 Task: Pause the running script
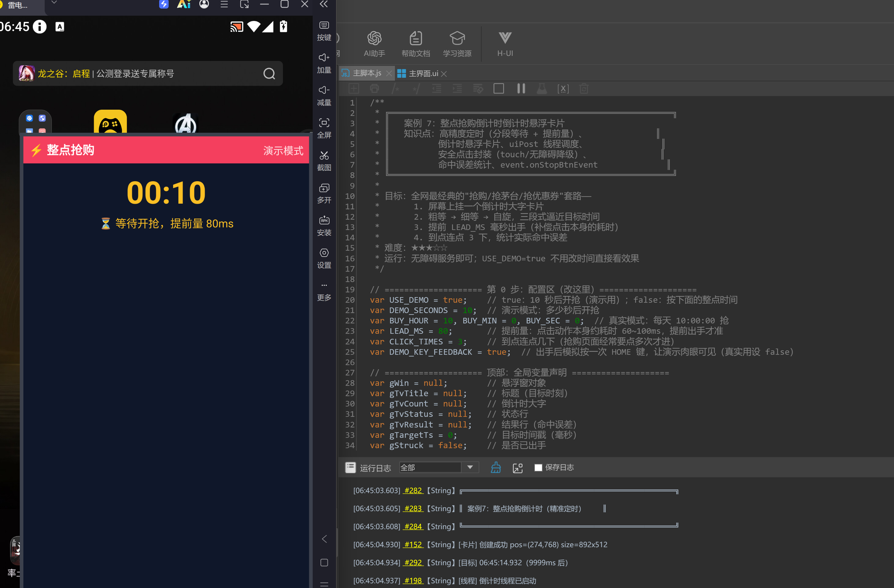(521, 89)
